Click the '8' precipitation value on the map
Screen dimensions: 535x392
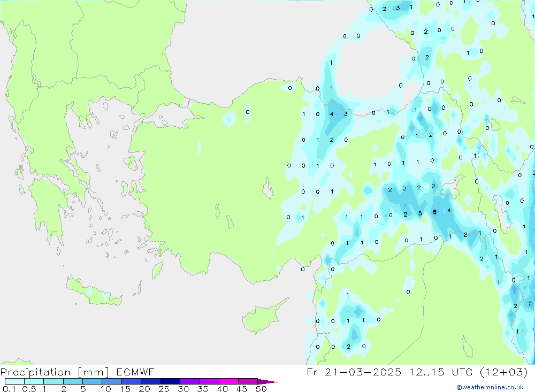click(434, 212)
